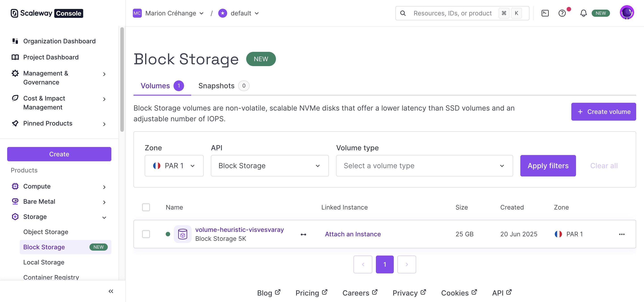Image resolution: width=644 pixels, height=302 pixels.
Task: Open the Careers footer link
Action: point(360,293)
